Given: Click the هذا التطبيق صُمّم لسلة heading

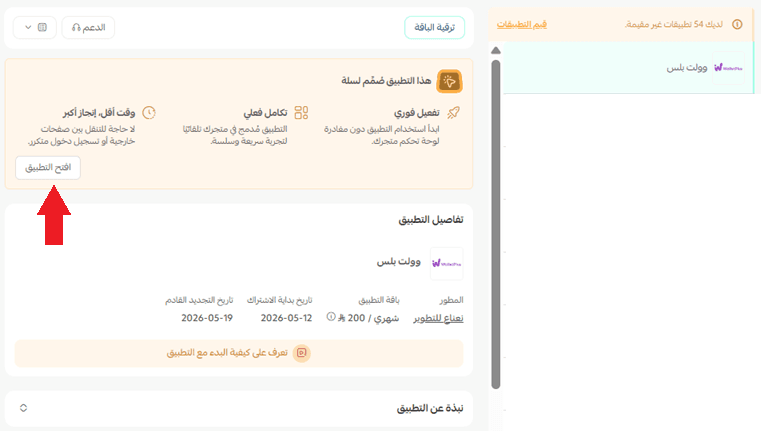Looking at the screenshot, I should [386, 81].
